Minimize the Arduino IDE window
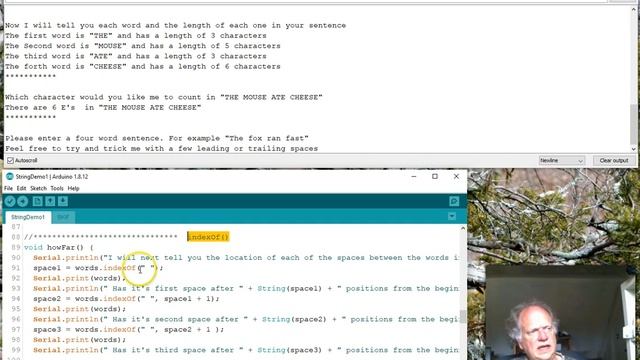 (413, 176)
